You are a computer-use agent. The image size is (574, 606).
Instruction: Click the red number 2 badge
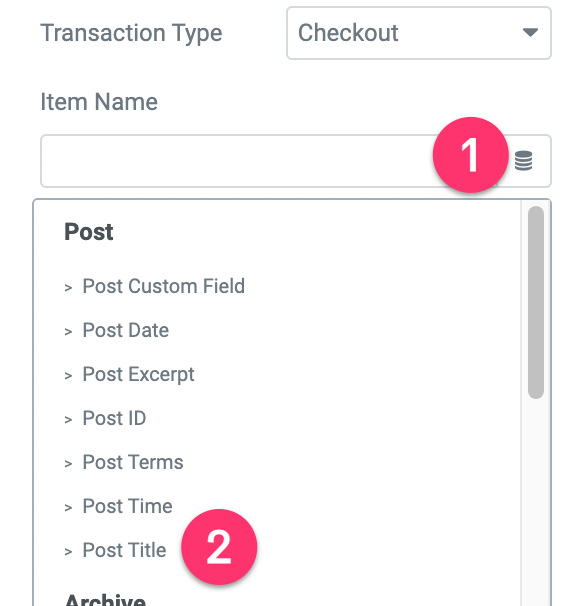click(219, 547)
